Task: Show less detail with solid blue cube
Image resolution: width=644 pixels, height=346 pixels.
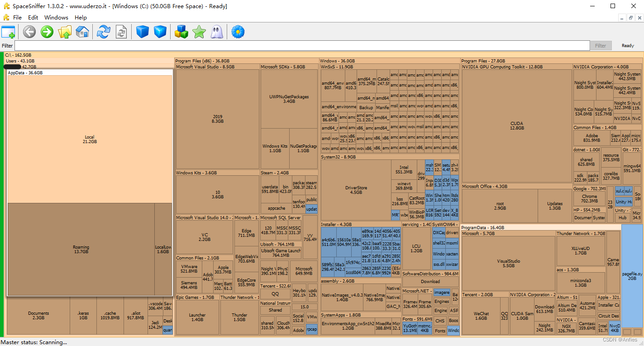Action: click(x=143, y=32)
